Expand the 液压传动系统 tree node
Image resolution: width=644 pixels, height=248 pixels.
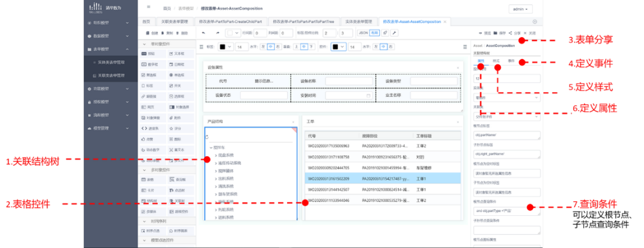click(215, 163)
